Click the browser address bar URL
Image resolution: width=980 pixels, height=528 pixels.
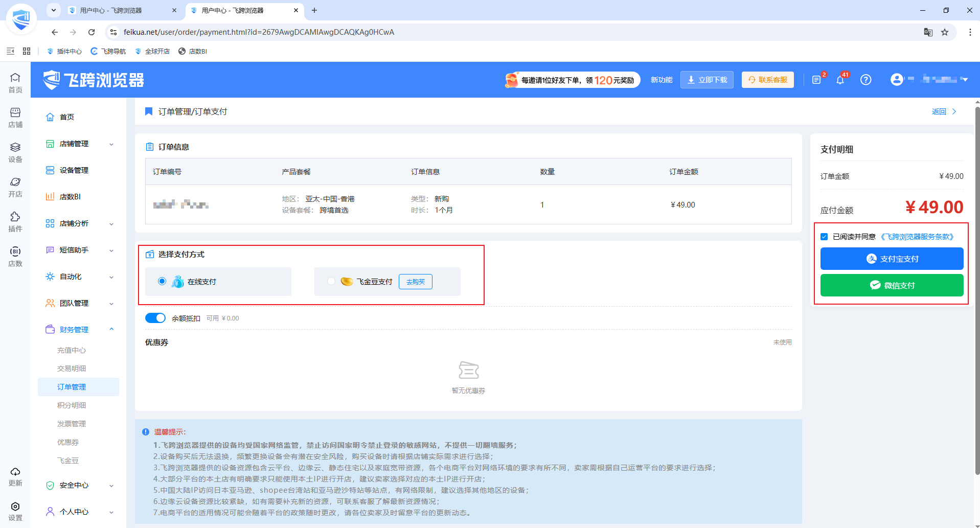point(259,32)
